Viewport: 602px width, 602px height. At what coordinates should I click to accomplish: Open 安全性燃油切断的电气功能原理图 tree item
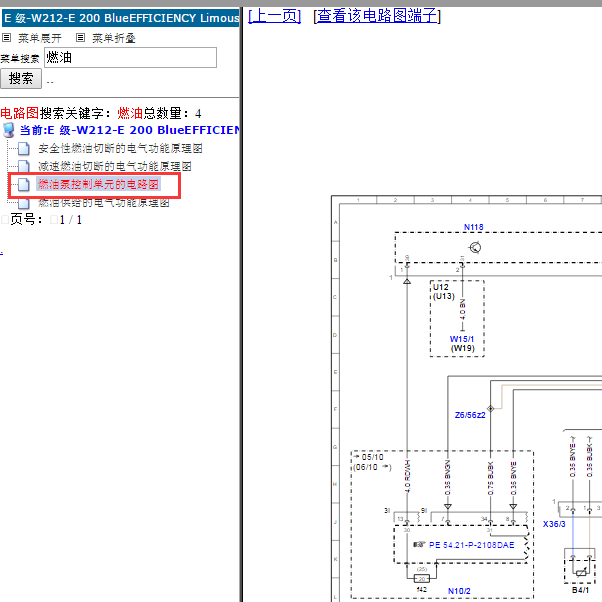click(120, 149)
